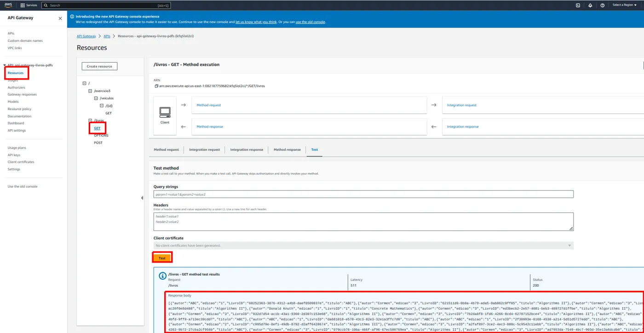Collapse the /veiculos resource node

pos(96,98)
